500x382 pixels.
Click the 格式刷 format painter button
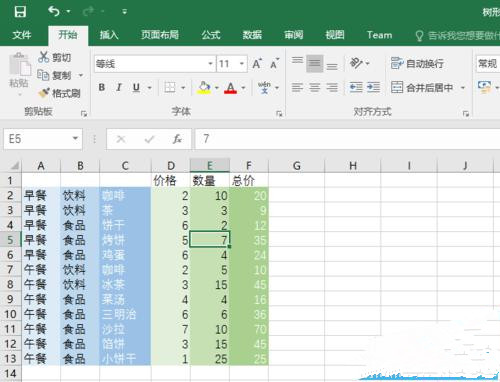pyautogui.click(x=59, y=93)
